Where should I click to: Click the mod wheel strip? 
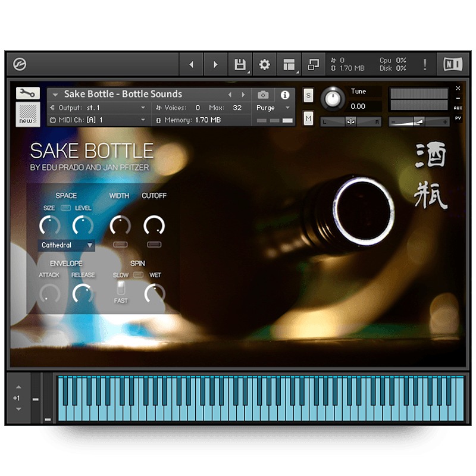(48, 398)
